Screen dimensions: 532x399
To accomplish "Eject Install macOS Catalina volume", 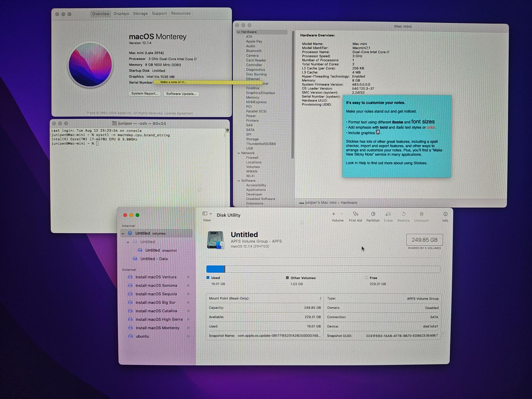I will (x=188, y=311).
